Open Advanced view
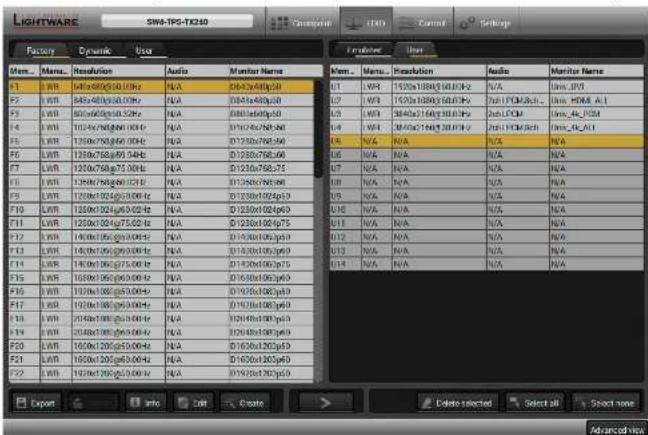This screenshot has height=435, width=648. pyautogui.click(x=617, y=429)
